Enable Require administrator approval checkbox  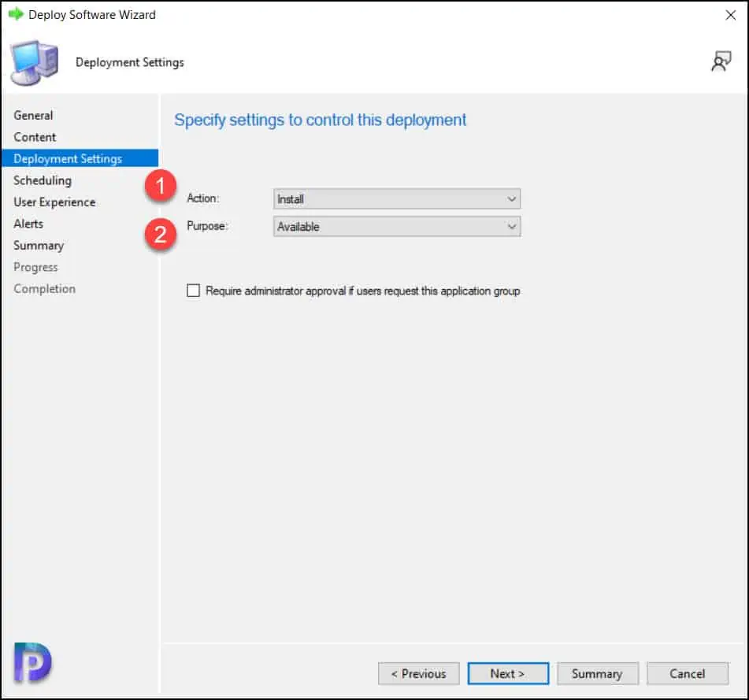point(193,291)
